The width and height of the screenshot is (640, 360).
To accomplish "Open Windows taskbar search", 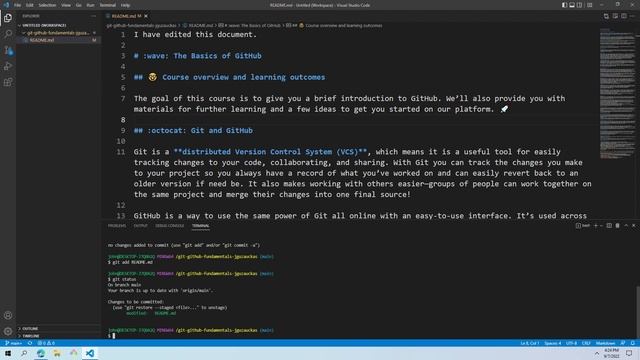I will 24,353.
